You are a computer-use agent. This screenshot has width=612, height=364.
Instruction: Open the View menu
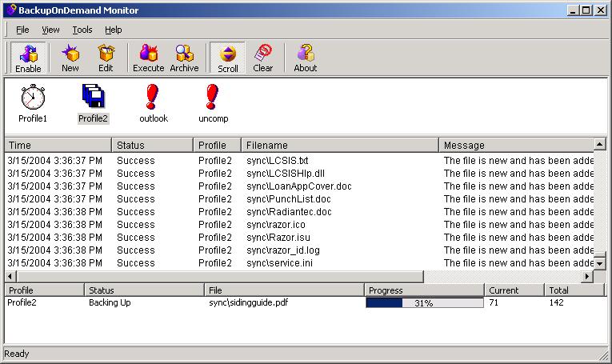tap(50, 30)
